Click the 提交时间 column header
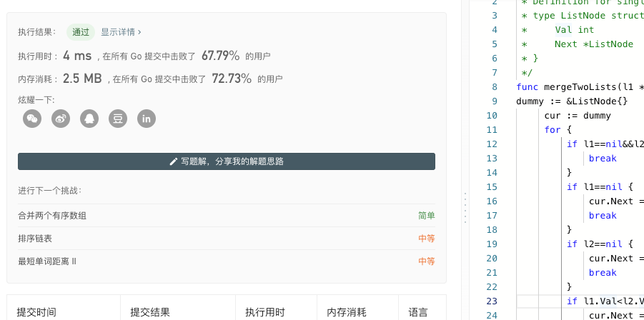 (36, 313)
